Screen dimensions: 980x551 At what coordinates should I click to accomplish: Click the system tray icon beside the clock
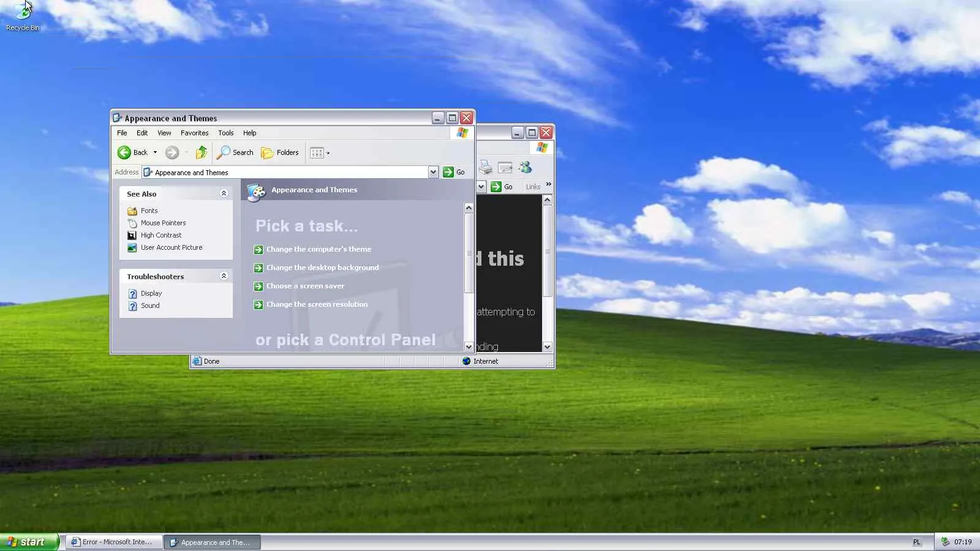tap(945, 542)
